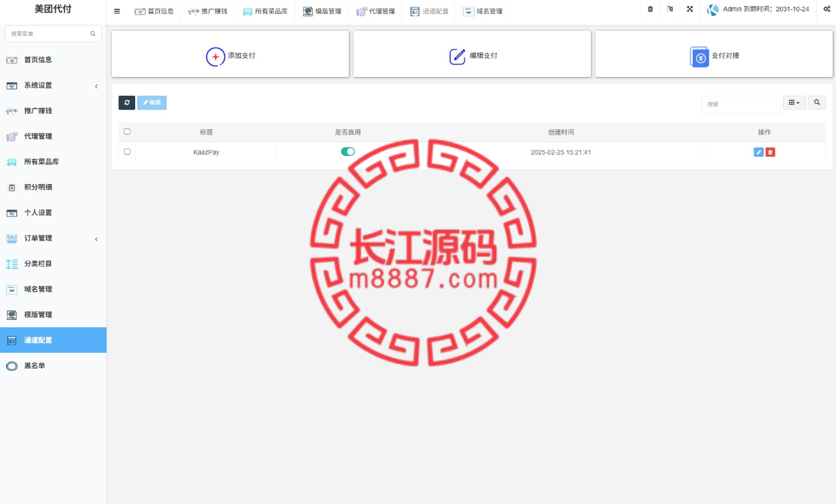Click the 添加支付 card label
836x504 pixels.
(242, 56)
